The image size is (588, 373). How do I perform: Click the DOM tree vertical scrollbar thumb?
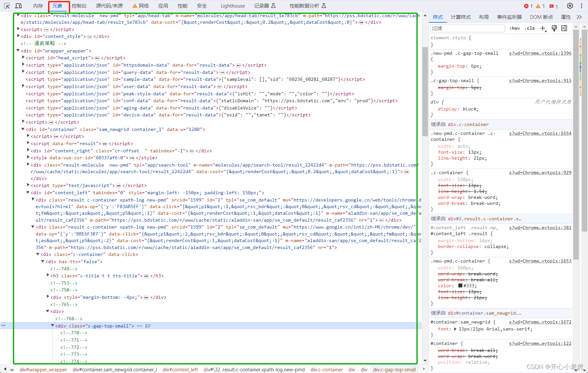point(425,92)
